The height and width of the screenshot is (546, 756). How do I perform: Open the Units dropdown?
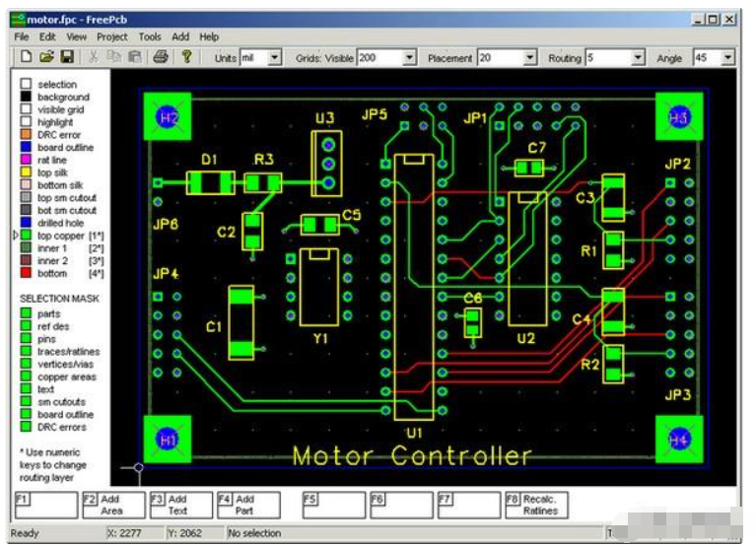pyautogui.click(x=274, y=58)
